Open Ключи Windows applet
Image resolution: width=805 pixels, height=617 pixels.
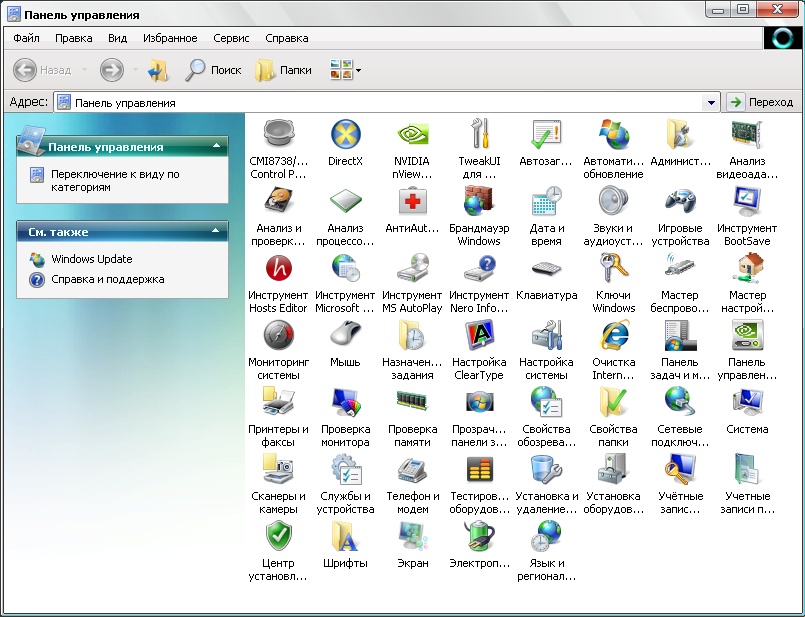point(614,283)
